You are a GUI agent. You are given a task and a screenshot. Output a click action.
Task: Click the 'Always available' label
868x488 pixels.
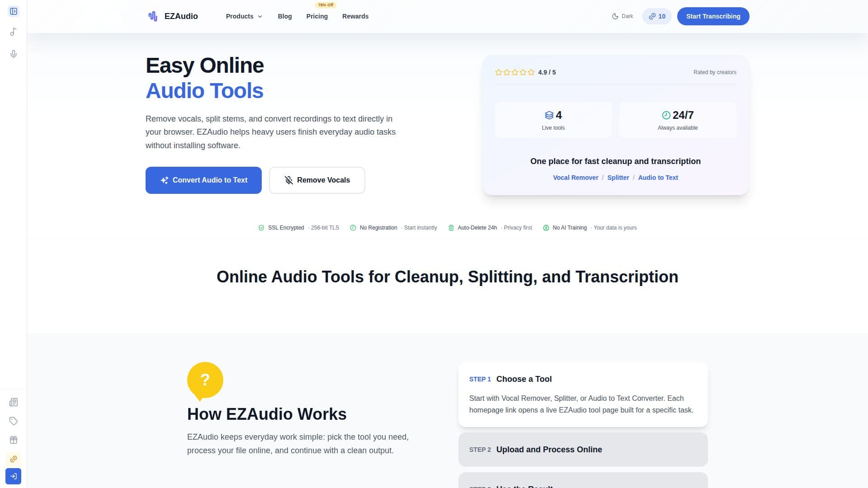coord(678,128)
